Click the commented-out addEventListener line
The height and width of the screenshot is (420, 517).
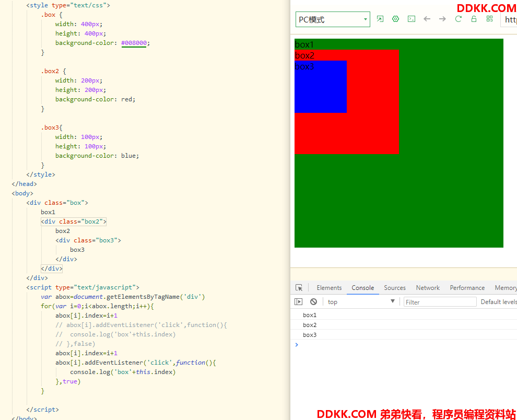point(141,325)
